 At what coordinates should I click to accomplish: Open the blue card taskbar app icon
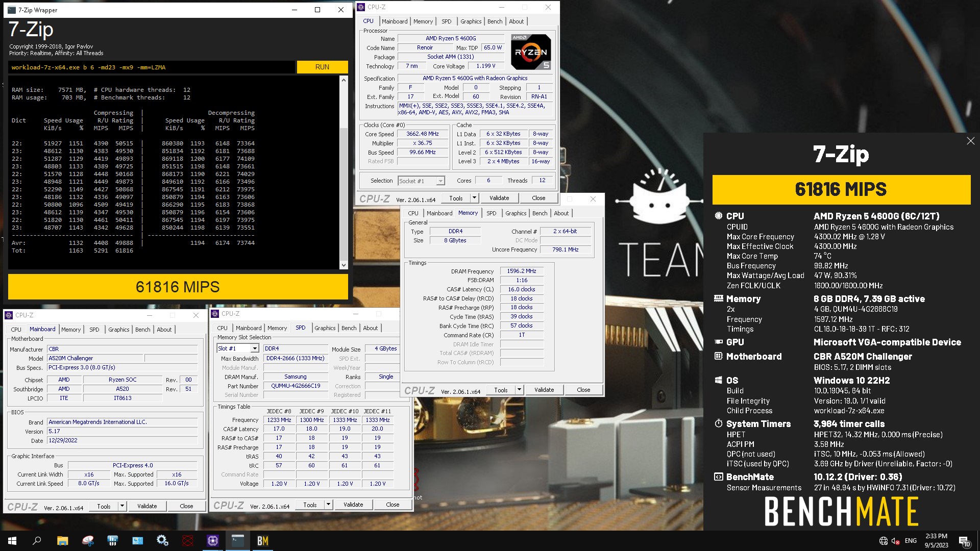[138, 541]
